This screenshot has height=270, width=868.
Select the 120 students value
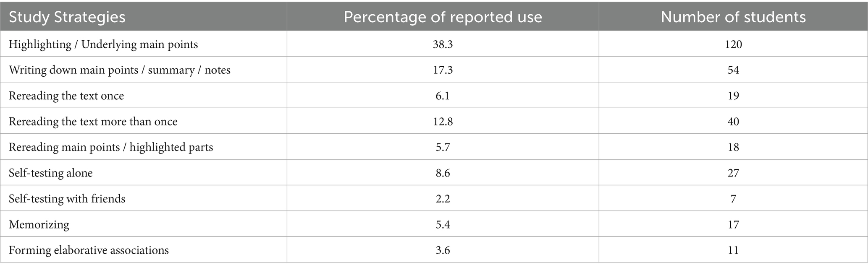point(733,44)
